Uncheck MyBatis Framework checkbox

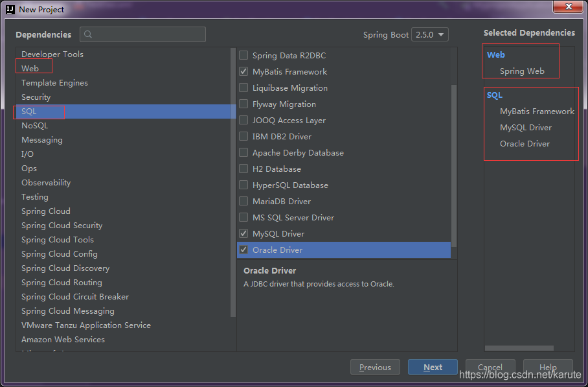point(243,71)
